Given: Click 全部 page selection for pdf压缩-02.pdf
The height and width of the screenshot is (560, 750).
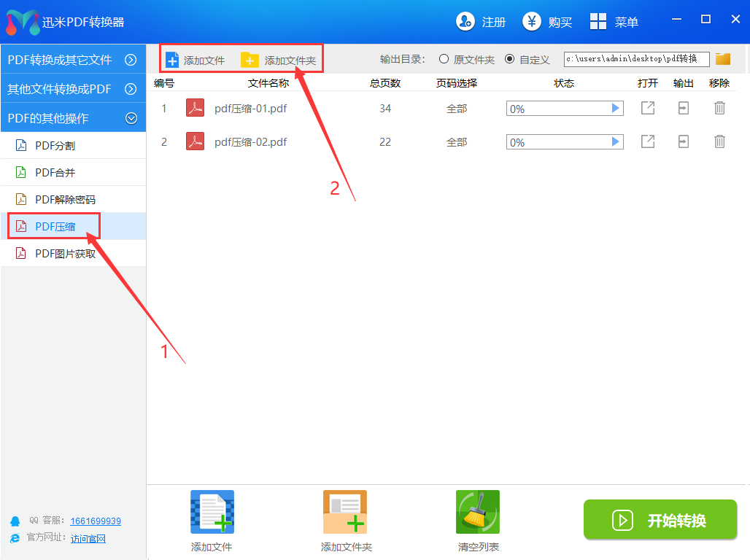Looking at the screenshot, I should click(x=457, y=142).
